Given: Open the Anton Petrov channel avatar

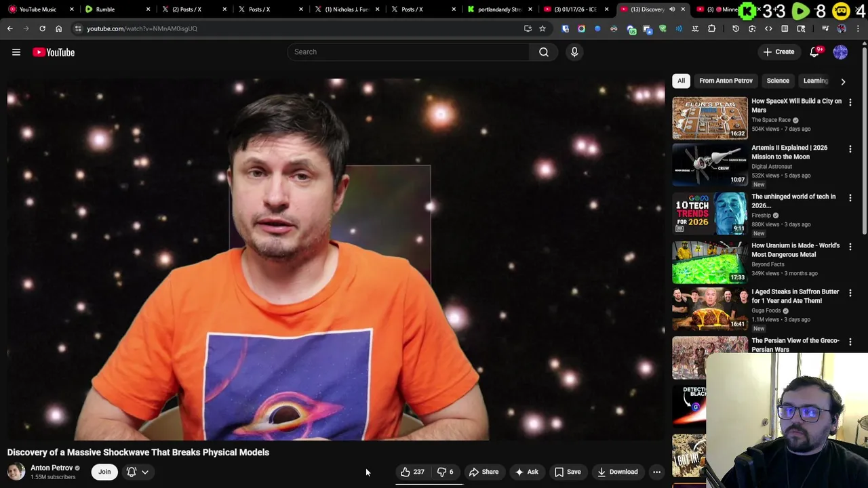Looking at the screenshot, I should pos(16,472).
